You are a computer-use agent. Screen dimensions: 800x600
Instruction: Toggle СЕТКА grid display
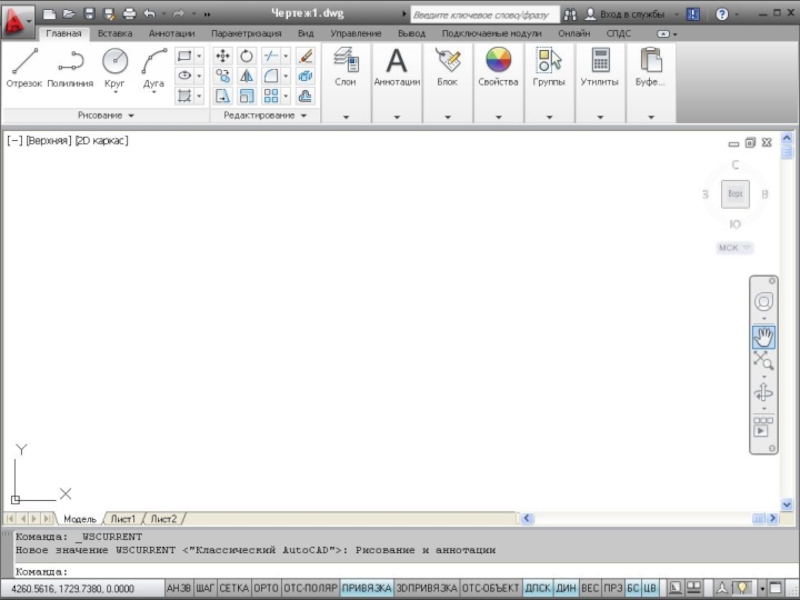234,588
